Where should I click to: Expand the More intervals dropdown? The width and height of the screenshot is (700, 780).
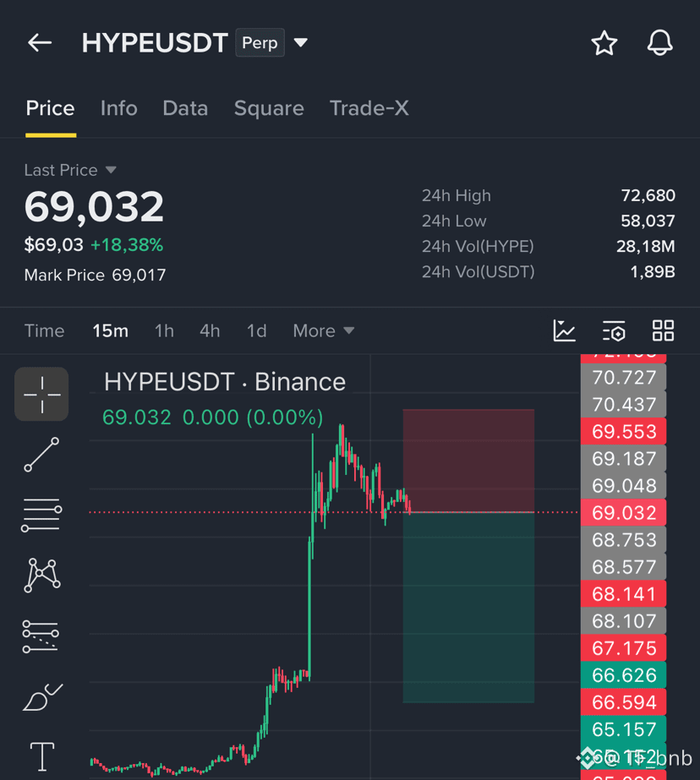point(324,330)
